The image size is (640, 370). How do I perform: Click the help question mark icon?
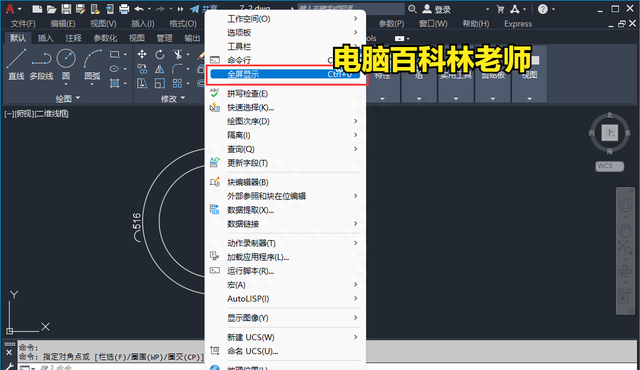(x=542, y=9)
